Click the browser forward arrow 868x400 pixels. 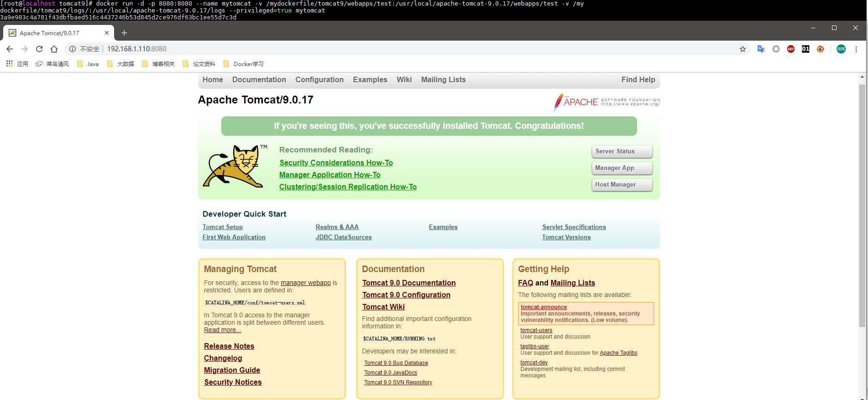(x=24, y=49)
